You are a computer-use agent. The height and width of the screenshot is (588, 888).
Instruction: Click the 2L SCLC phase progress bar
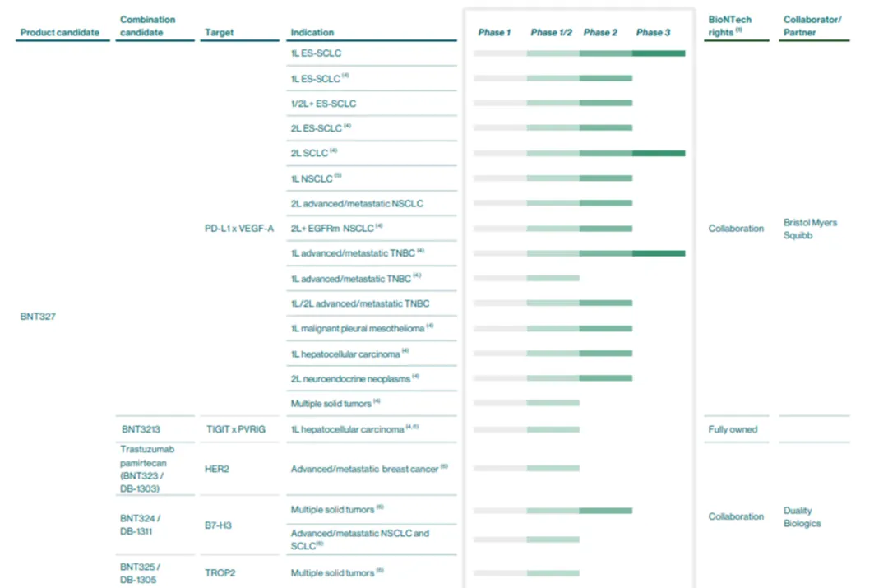tap(579, 153)
